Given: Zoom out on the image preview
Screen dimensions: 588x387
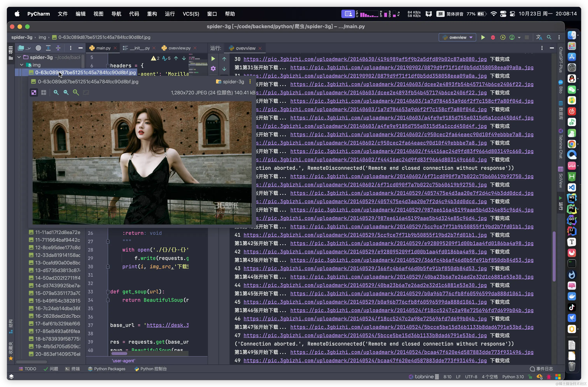Looking at the screenshot, I should click(66, 92).
